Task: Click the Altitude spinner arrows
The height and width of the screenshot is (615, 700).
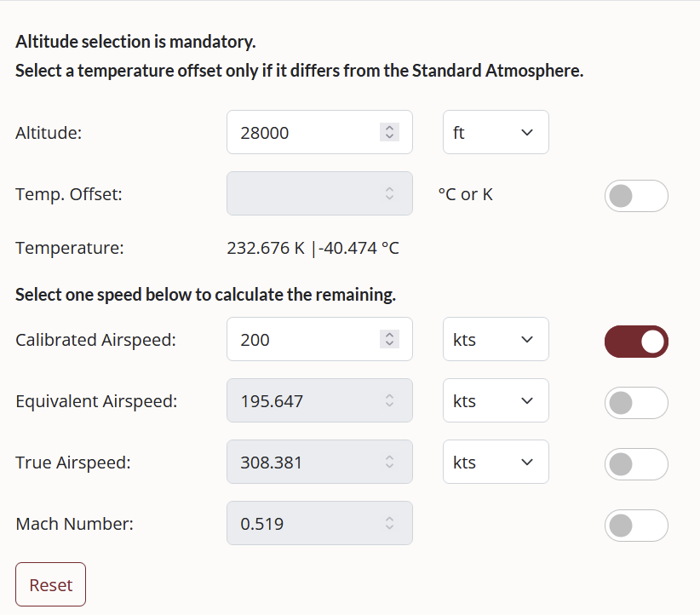Action: [x=389, y=132]
